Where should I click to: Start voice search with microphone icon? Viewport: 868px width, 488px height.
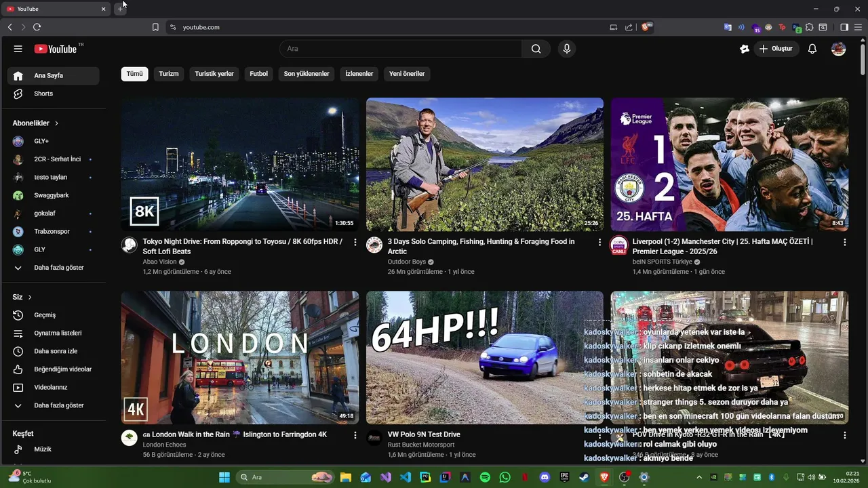(x=566, y=49)
